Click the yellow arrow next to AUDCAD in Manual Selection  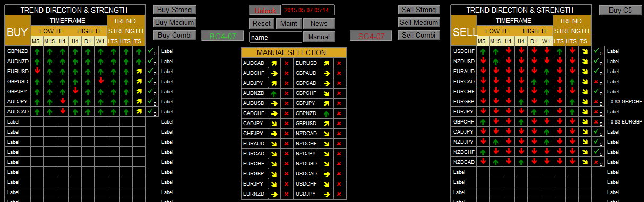274,63
